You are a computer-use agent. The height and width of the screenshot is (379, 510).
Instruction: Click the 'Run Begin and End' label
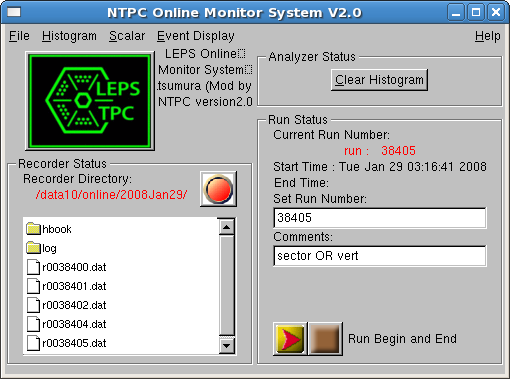click(x=402, y=339)
